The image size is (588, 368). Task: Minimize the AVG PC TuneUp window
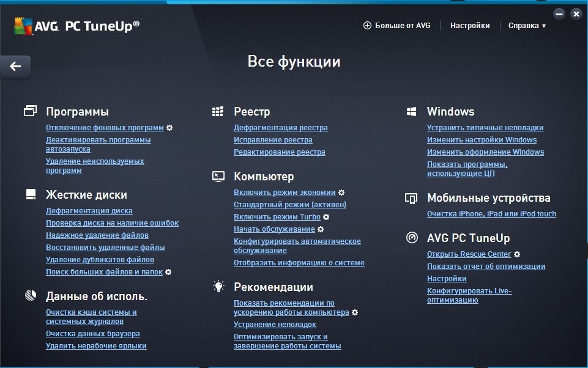(559, 14)
